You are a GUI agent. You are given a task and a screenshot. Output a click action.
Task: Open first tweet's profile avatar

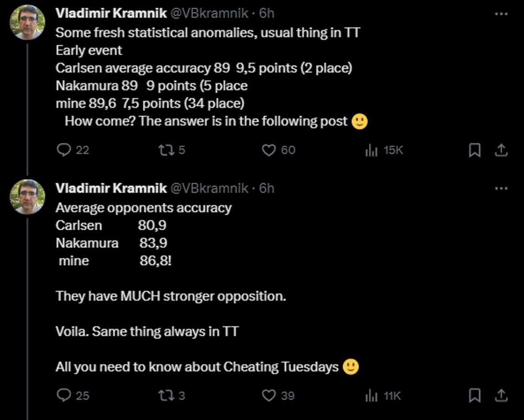27,22
